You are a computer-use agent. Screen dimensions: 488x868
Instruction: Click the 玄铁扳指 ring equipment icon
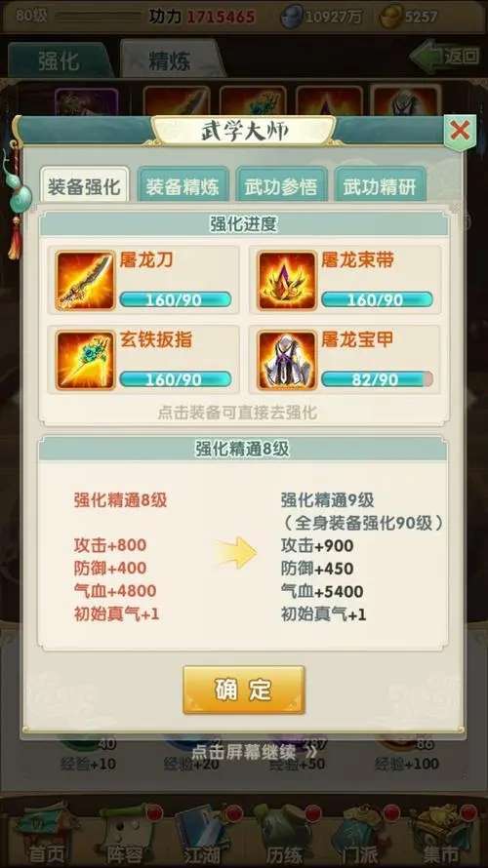point(85,361)
